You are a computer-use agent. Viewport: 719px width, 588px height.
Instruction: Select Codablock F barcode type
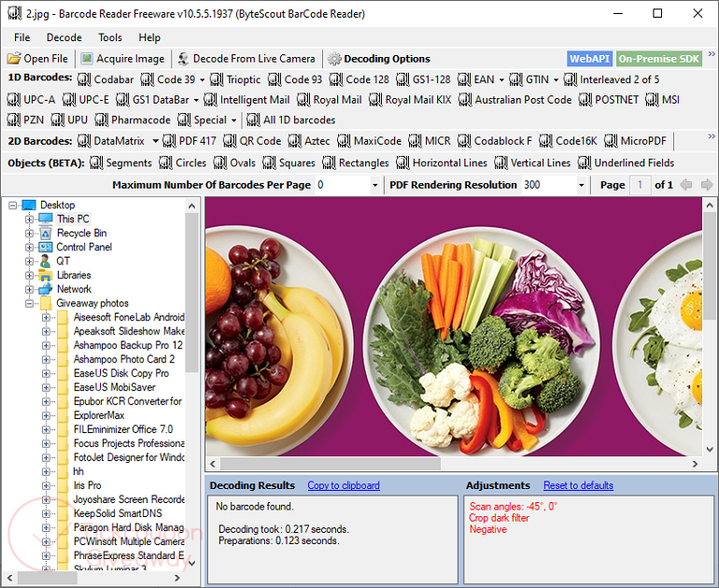[x=495, y=141]
